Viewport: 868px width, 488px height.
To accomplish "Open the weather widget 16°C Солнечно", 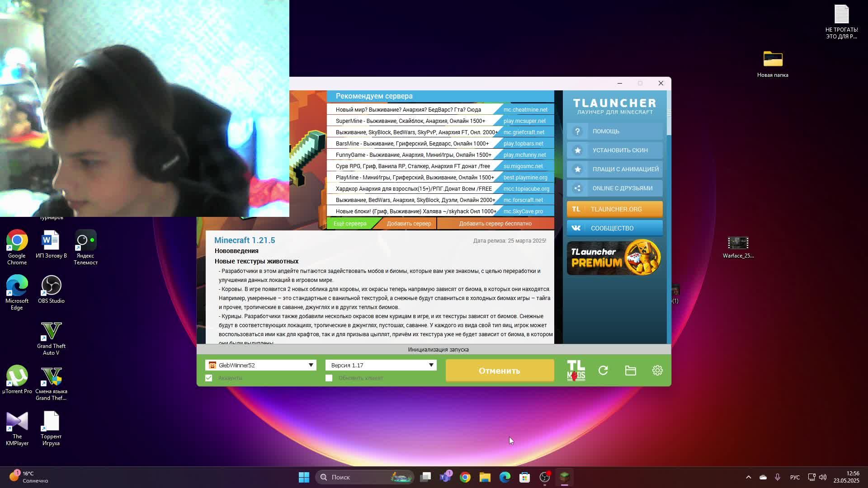I will click(28, 477).
